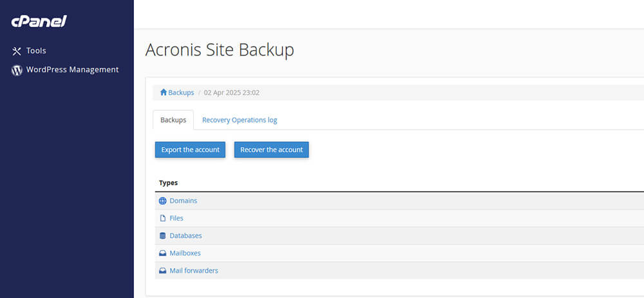Select the Backups tab
Image resolution: width=644 pixels, height=298 pixels.
[x=173, y=120]
